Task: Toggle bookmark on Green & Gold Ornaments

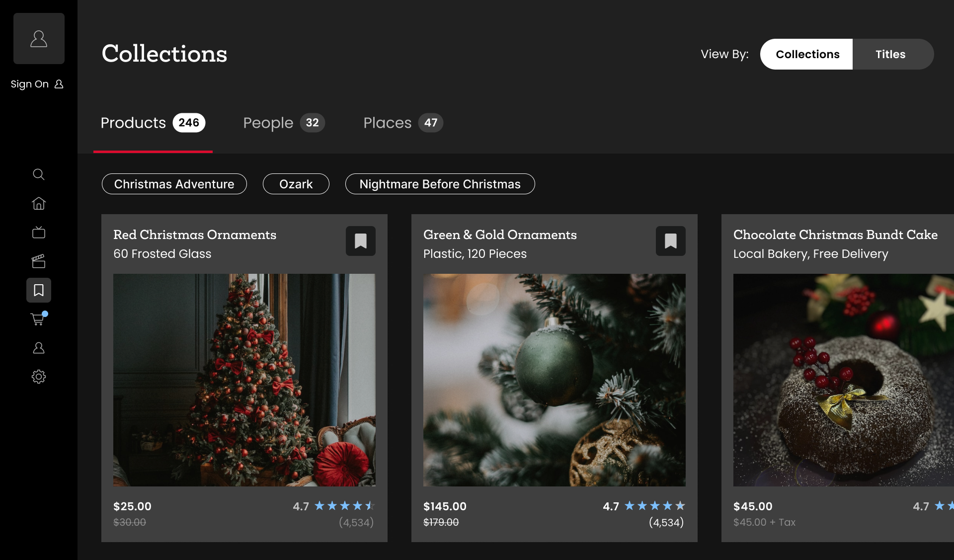Action: [671, 241]
